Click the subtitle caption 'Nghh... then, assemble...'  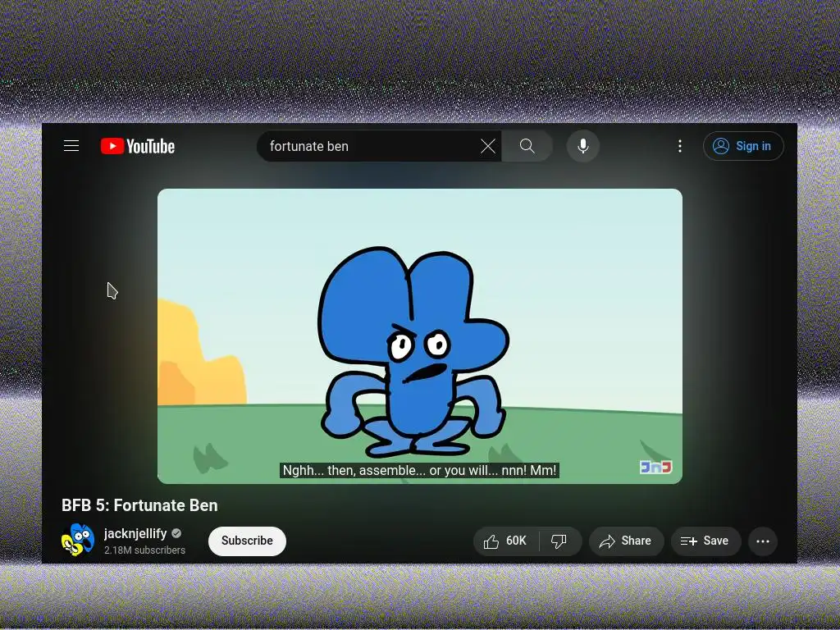[x=419, y=470]
